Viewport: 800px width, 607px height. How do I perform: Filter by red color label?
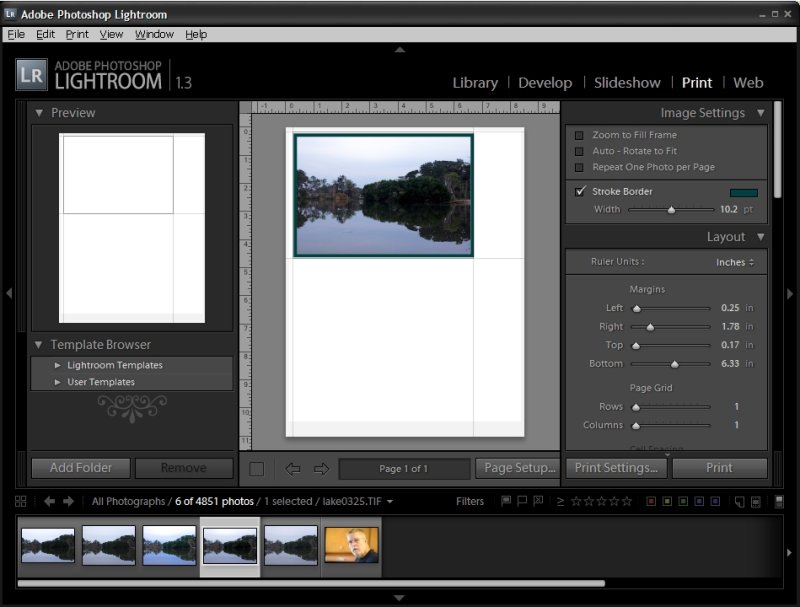[651, 501]
